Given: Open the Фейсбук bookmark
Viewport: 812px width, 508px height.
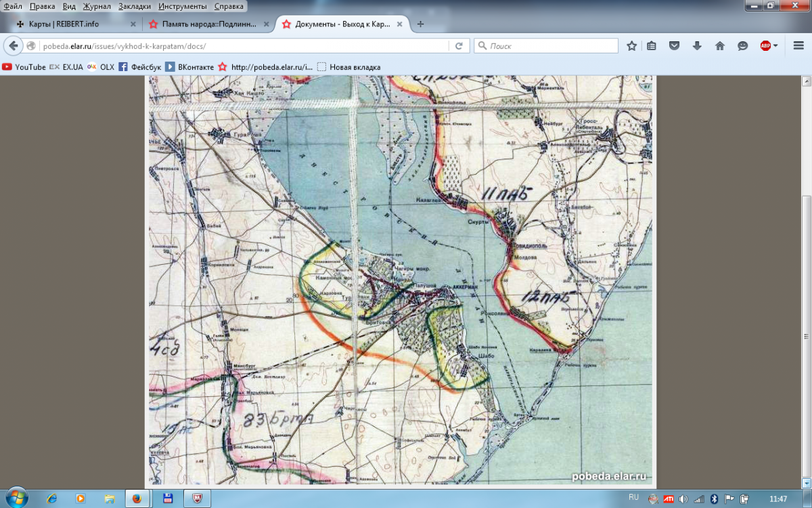Looking at the screenshot, I should pyautogui.click(x=140, y=67).
